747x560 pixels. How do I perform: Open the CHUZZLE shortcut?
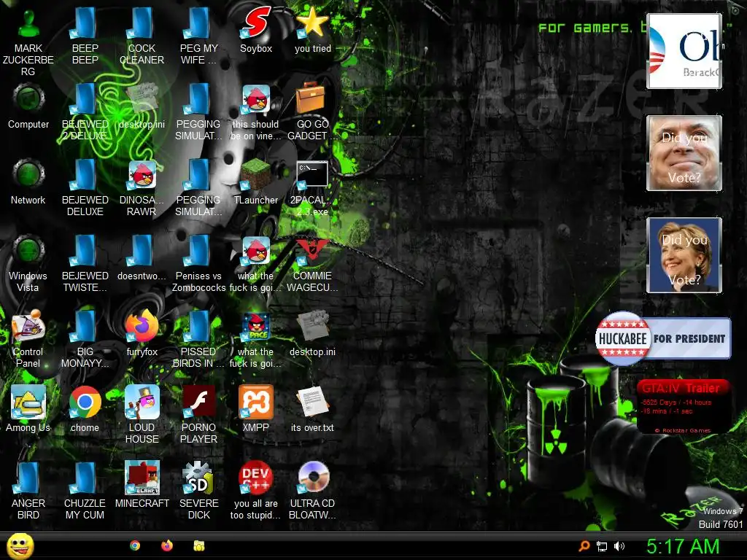pyautogui.click(x=85, y=477)
